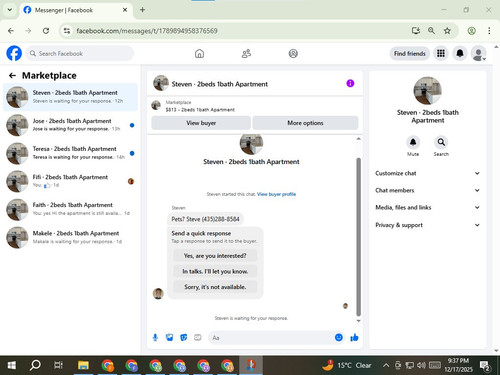
Task: Click the View buyer button
Action: (x=201, y=123)
